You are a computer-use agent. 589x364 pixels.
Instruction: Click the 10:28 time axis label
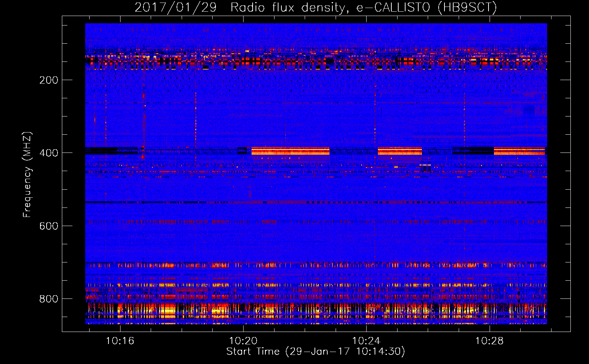click(490, 341)
